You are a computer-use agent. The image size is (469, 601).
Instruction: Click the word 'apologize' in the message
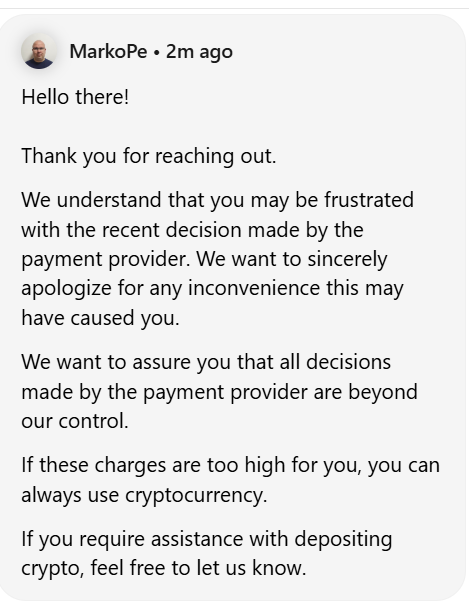[x=66, y=289]
